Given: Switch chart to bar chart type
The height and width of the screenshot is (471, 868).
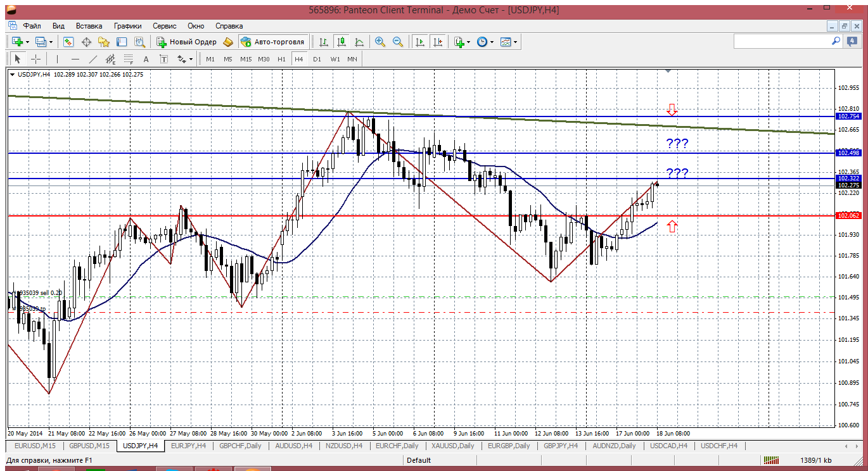Looking at the screenshot, I should coord(324,42).
